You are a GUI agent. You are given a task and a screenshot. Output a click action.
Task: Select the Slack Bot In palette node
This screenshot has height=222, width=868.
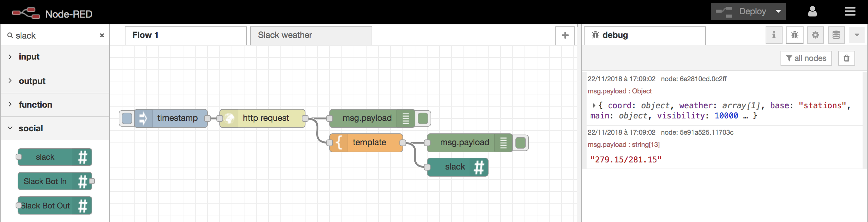point(55,181)
